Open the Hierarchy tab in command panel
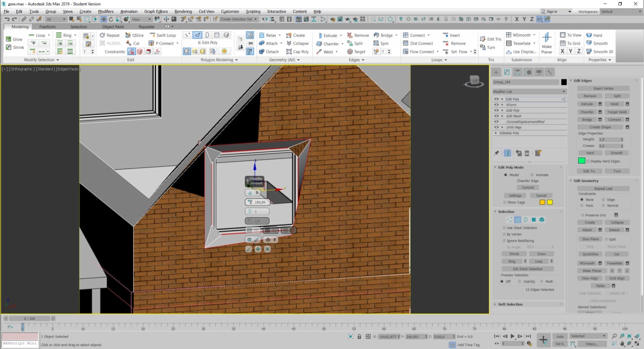The image size is (644, 349). (518, 72)
